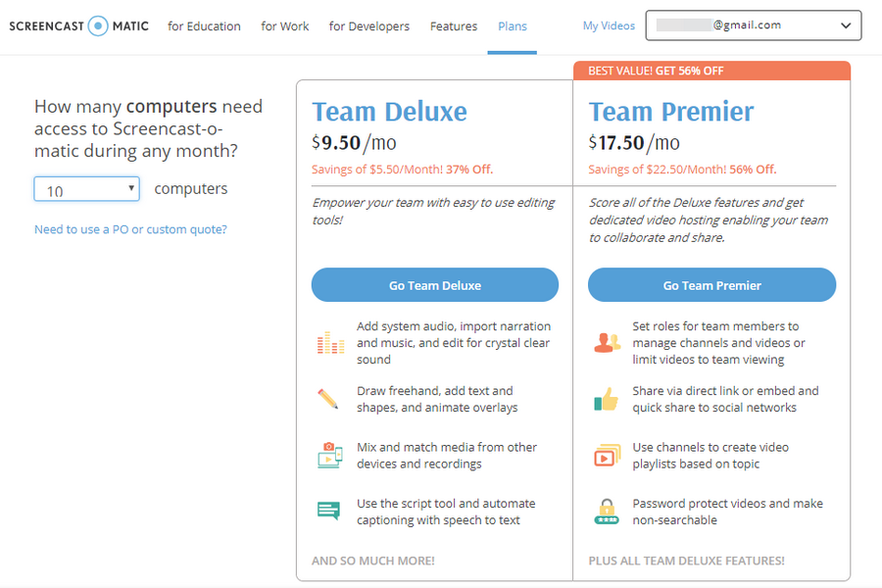Click 'Use the script tool' feature text
Image resolution: width=882 pixels, height=588 pixels.
(x=446, y=512)
